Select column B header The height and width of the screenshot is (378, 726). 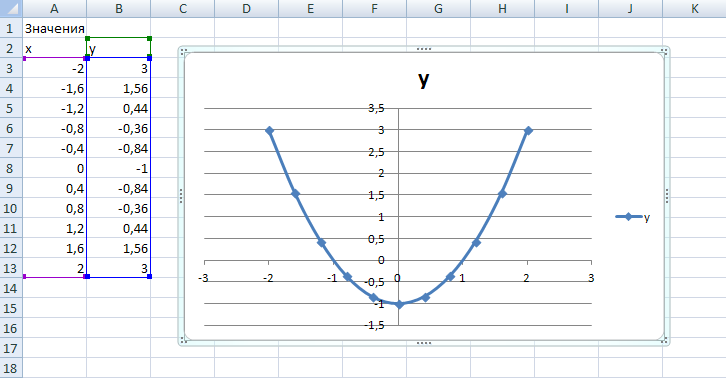[x=119, y=9]
